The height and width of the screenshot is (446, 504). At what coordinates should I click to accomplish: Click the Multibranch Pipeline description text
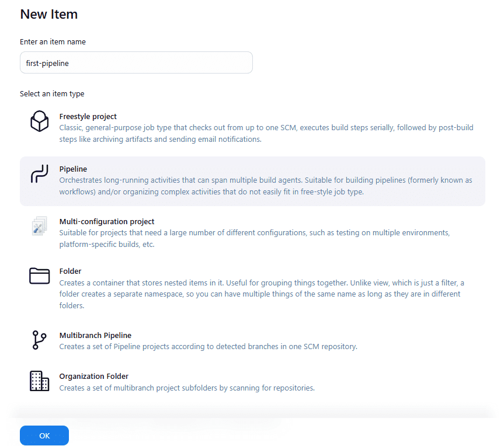coord(208,347)
